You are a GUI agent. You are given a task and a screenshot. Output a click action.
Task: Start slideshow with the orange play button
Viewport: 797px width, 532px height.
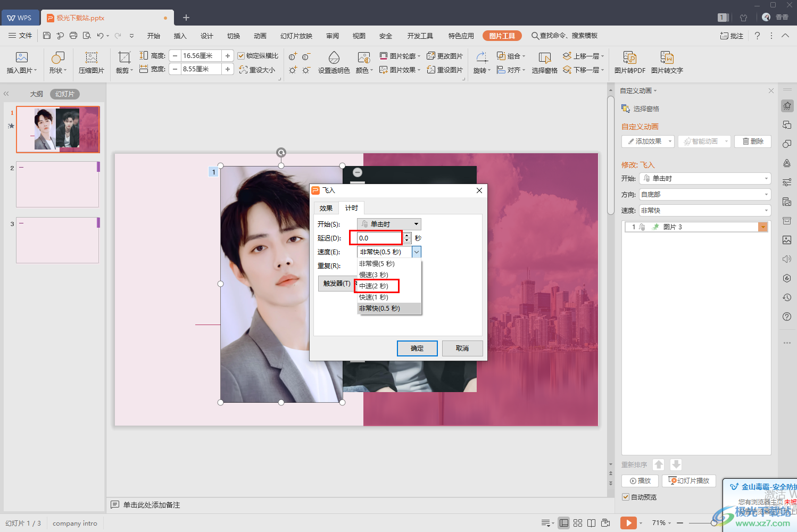(x=628, y=523)
